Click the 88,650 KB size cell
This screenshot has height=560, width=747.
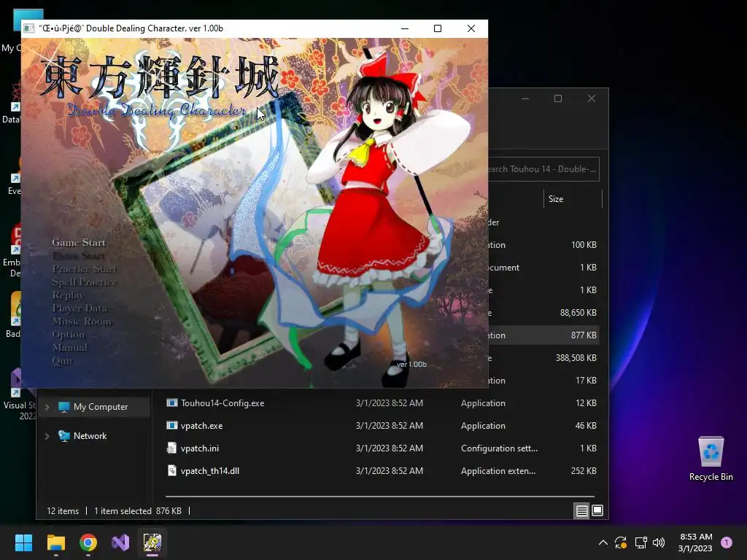578,313
